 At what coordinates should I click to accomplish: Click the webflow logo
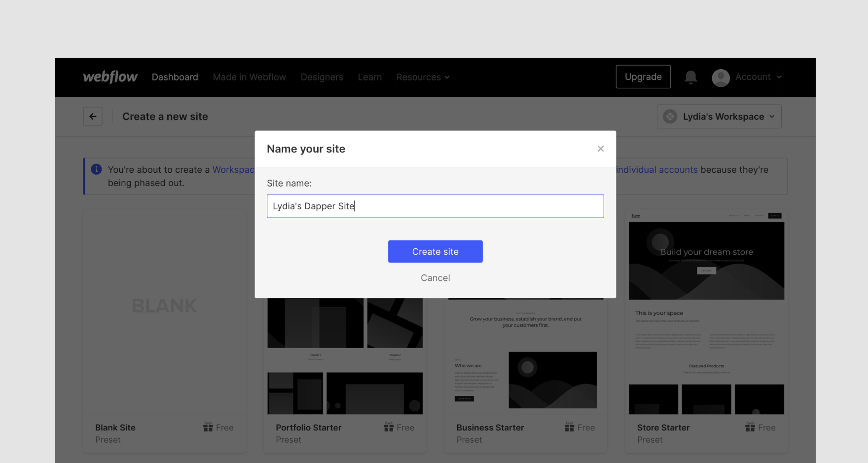(x=110, y=77)
